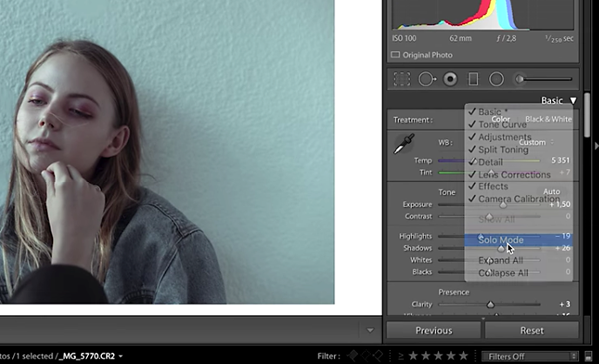
Task: Click the Clarity value +3
Action: click(565, 304)
